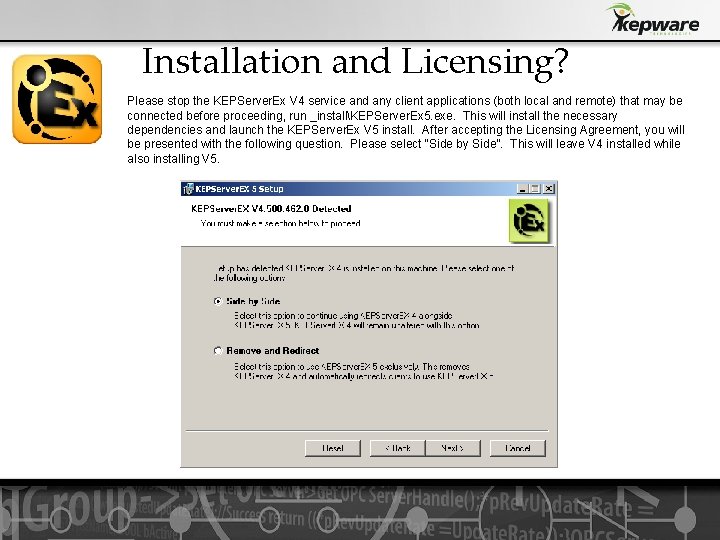Click the instruction paragraph starting 'Please stop'
Screen dimensions: 720x540
(406, 129)
